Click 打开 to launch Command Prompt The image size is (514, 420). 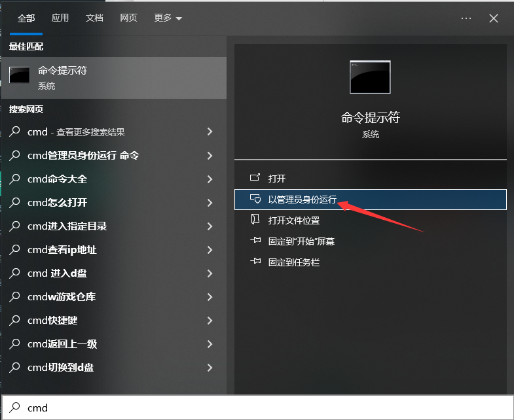pyautogui.click(x=277, y=178)
